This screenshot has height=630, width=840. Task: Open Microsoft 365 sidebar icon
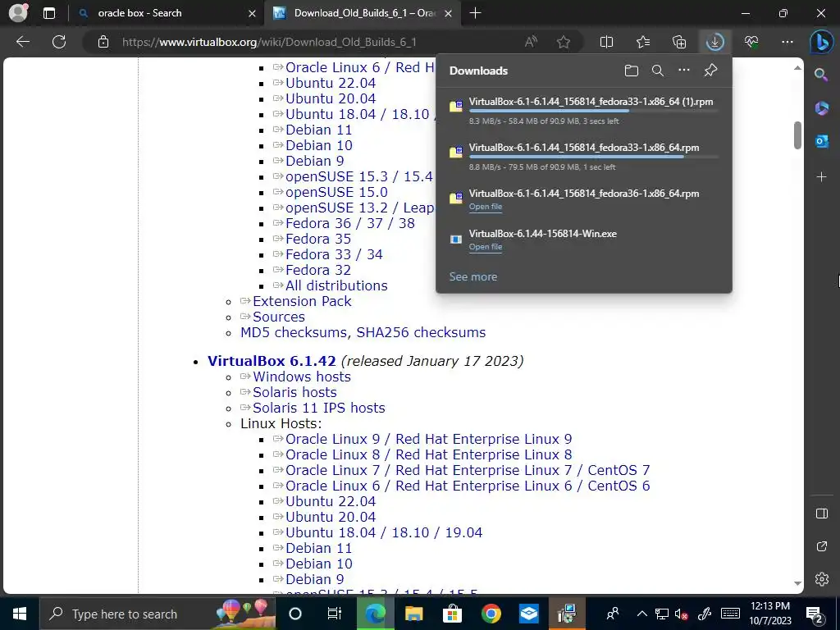tap(821, 108)
